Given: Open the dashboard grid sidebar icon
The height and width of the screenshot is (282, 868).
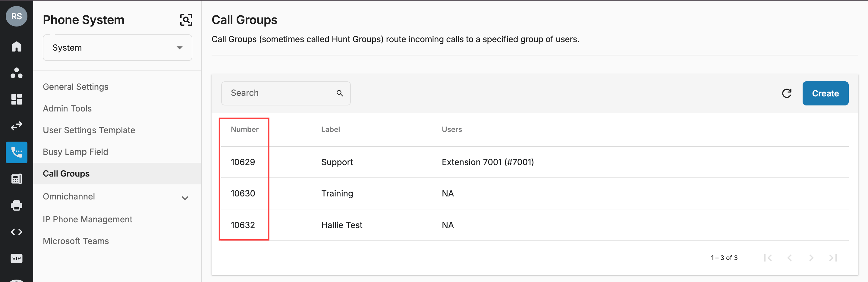Looking at the screenshot, I should click(x=17, y=99).
